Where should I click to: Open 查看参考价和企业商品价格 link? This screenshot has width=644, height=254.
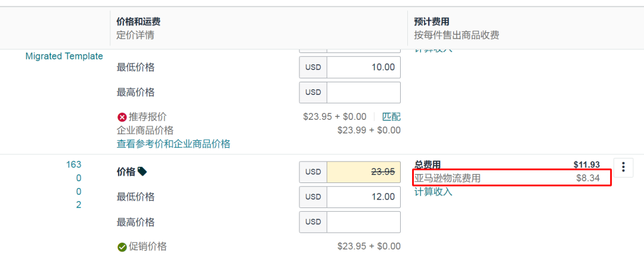pos(174,144)
